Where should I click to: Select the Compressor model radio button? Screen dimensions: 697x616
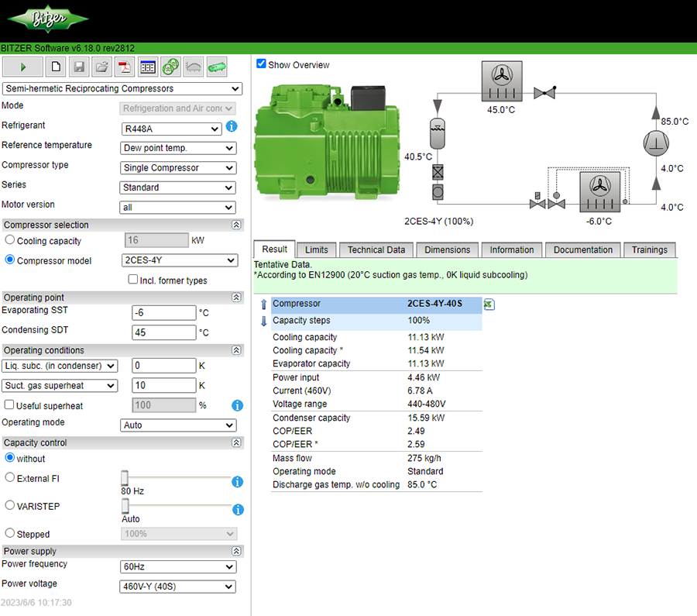[x=10, y=260]
